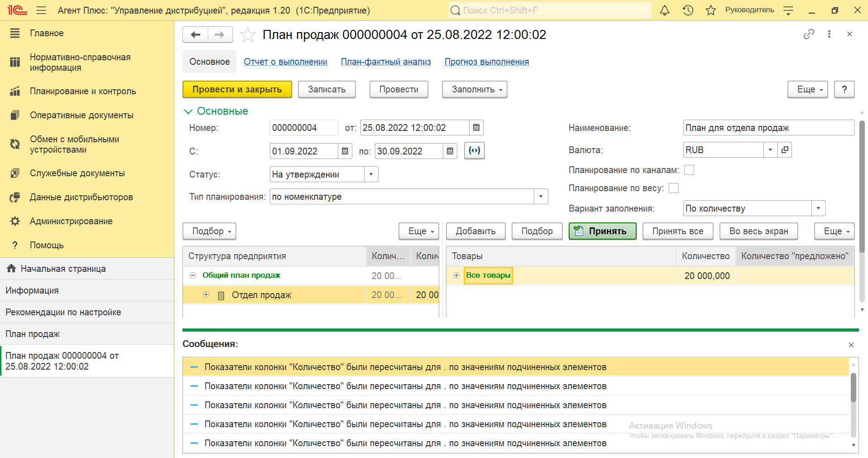Open Планирование и контроль section
The width and height of the screenshot is (868, 458).
pyautogui.click(x=83, y=91)
